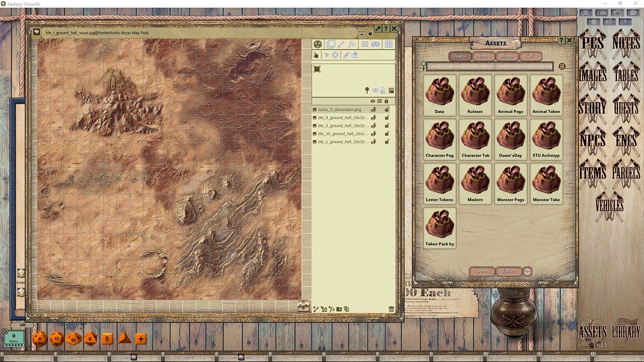Expand the radial menu toggle on map window
The height and width of the screenshot is (362, 644).
(361, 32)
